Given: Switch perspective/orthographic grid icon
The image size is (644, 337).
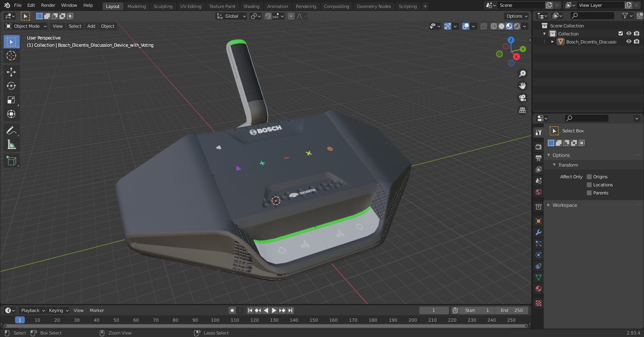Looking at the screenshot, I should click(x=522, y=110).
